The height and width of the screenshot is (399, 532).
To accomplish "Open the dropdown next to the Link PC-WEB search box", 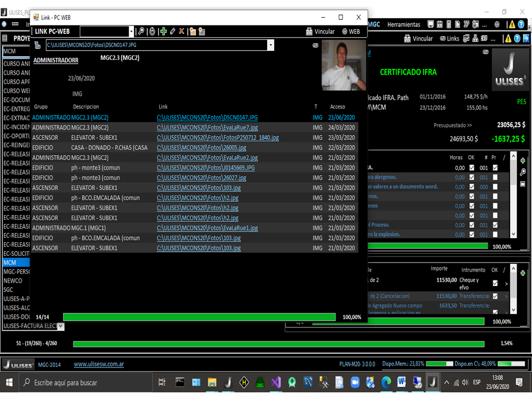I will click(x=131, y=32).
